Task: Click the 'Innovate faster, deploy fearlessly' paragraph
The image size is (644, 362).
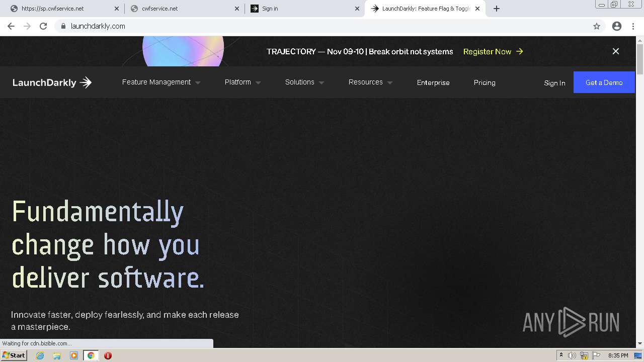Action: pos(125,321)
